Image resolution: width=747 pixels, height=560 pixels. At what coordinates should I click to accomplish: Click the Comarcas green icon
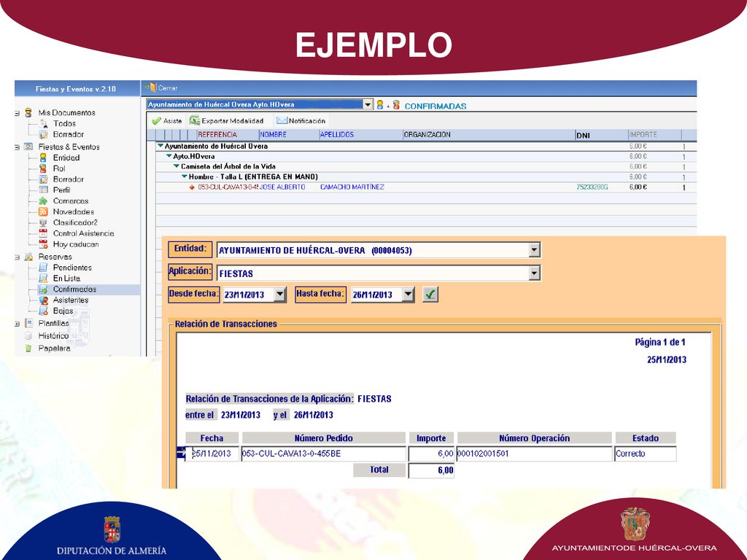point(43,201)
